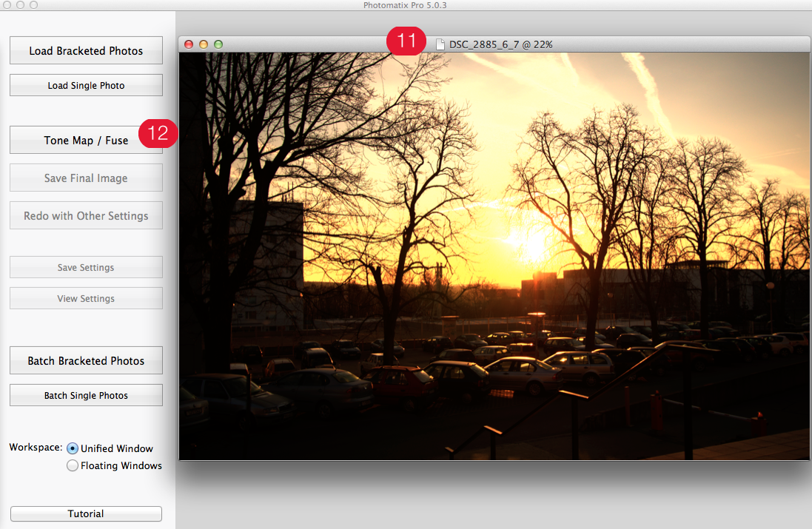The height and width of the screenshot is (529, 812).
Task: Click the Save Final Image button
Action: coord(86,178)
